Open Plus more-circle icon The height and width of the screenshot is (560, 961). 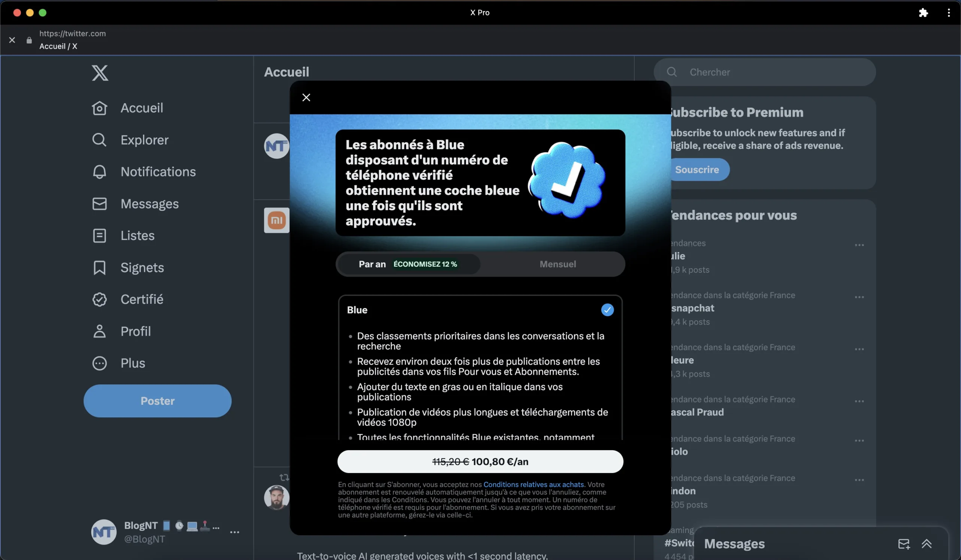[x=99, y=363]
